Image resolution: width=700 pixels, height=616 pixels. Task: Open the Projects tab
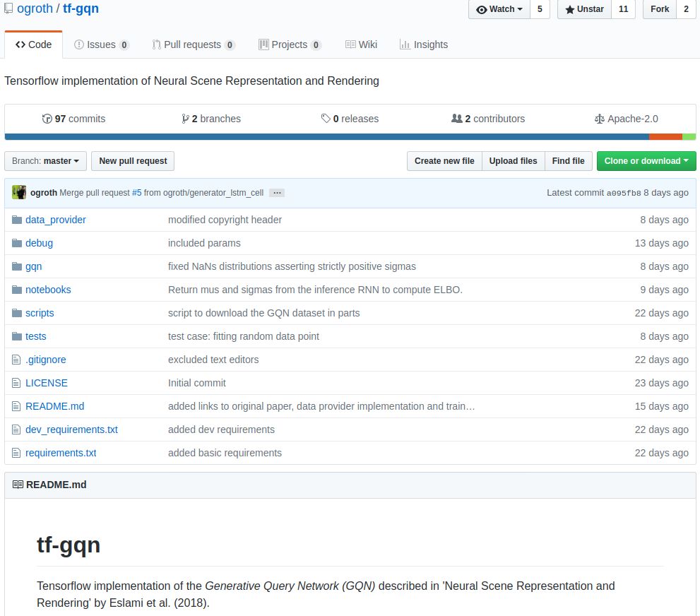tap(290, 45)
